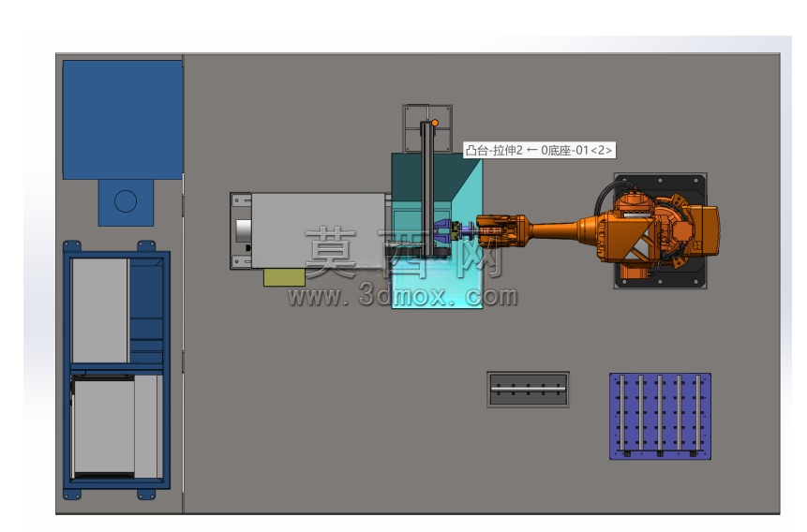Click the purple pallet with rods
Viewport: 807px width, 532px height.
(660, 416)
